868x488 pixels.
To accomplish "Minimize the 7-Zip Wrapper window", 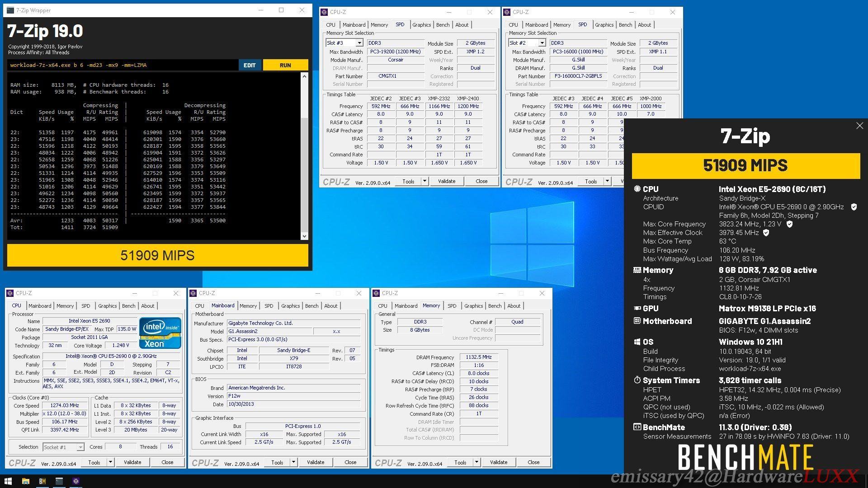I will pos(260,10).
